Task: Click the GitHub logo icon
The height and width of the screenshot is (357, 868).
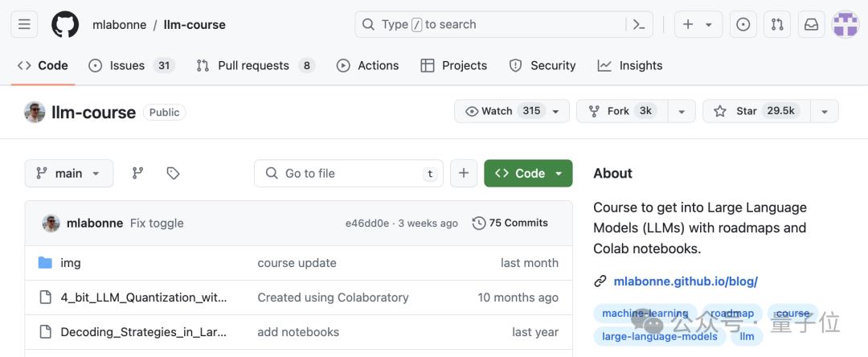Action: [66, 24]
